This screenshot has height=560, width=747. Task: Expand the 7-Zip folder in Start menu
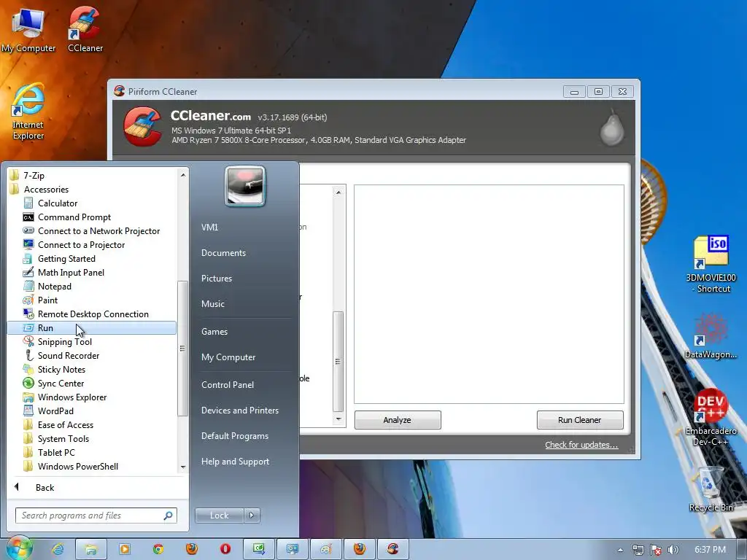click(34, 175)
